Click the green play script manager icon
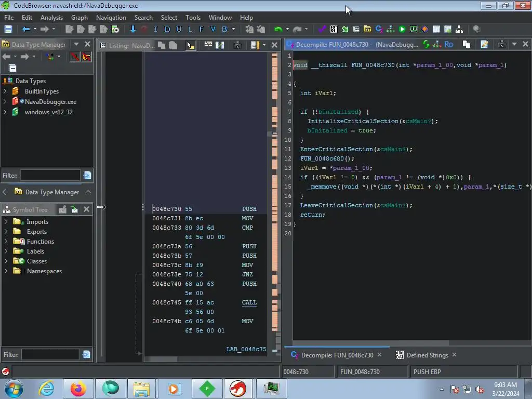Viewport: 532px width, 399px height. [402, 29]
